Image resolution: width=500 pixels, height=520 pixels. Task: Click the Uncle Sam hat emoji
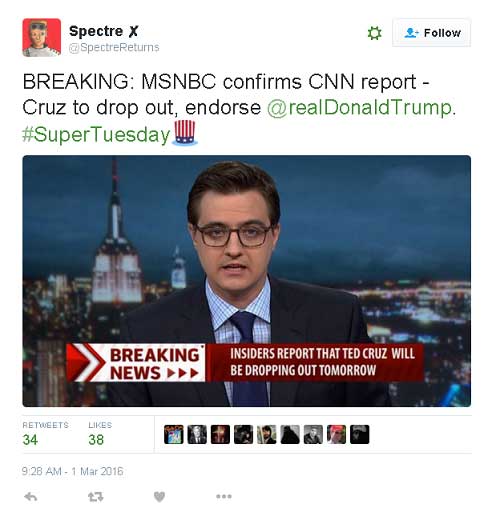tap(185, 133)
